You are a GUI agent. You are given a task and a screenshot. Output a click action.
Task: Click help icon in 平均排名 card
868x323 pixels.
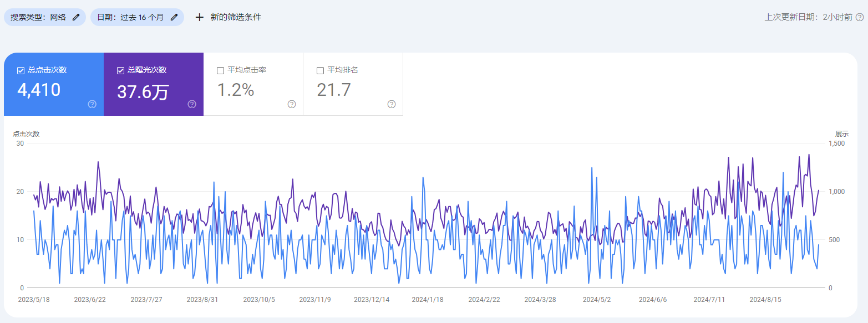click(392, 104)
